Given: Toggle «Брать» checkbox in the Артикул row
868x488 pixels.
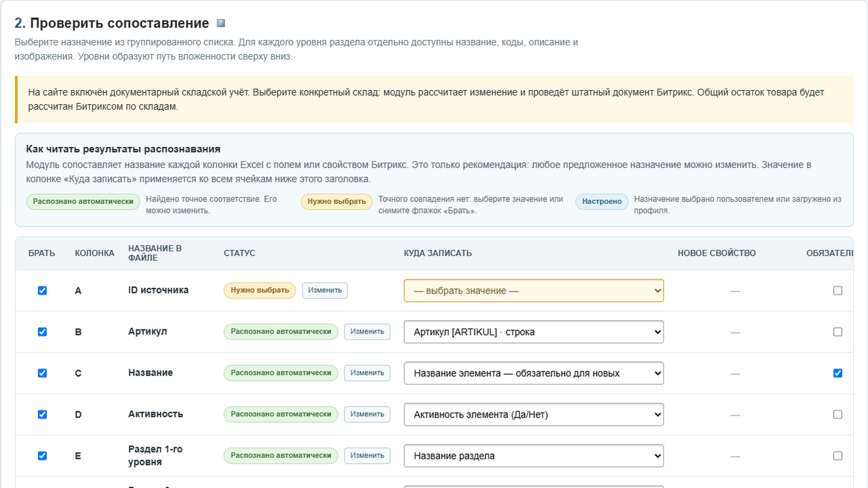Looking at the screenshot, I should click(x=42, y=331).
